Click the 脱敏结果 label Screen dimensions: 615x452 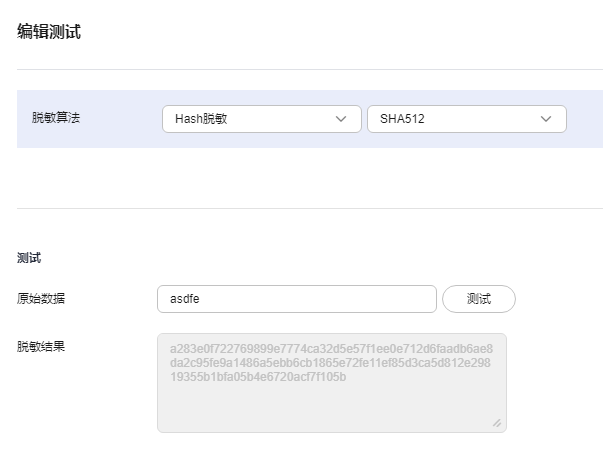(41, 346)
